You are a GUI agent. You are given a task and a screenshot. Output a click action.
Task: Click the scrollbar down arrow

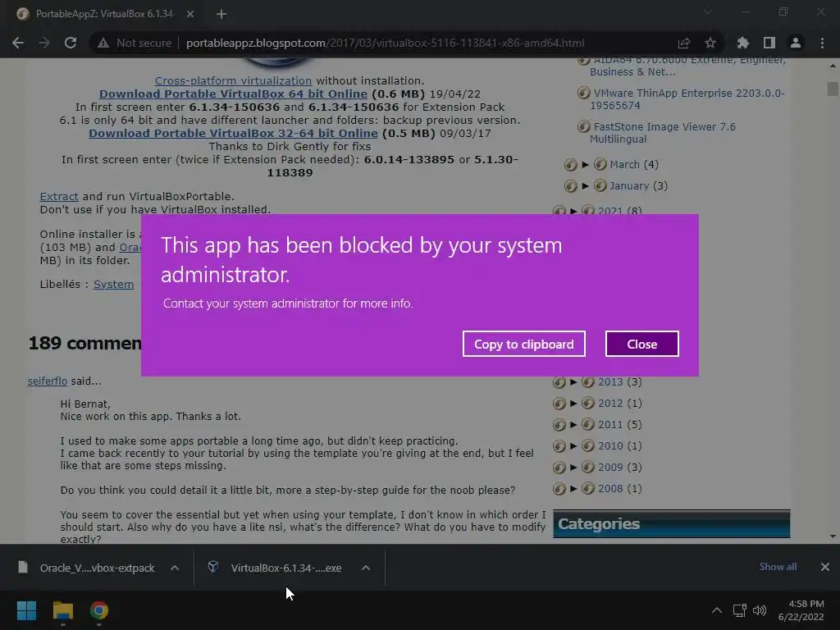click(832, 536)
